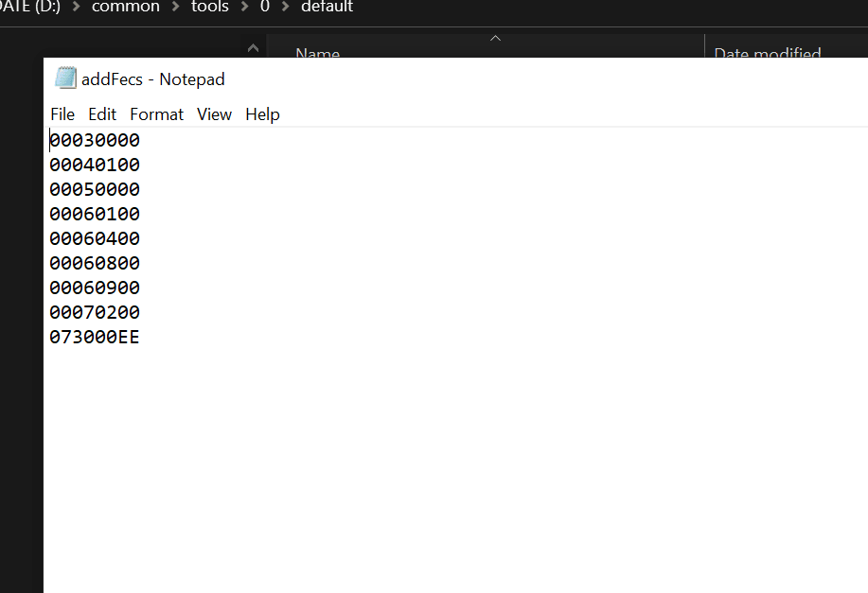
Task: Place the cursor in the line 00030000
Action: [95, 141]
